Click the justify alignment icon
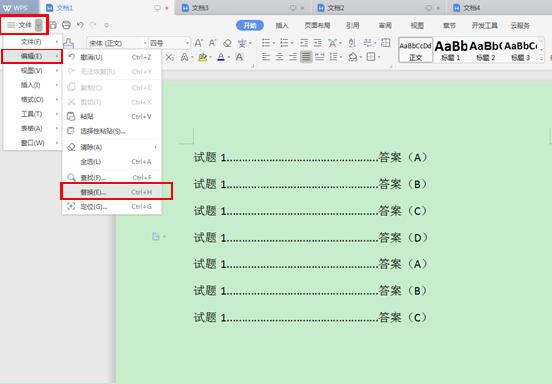552x384 pixels. pyautogui.click(x=306, y=57)
